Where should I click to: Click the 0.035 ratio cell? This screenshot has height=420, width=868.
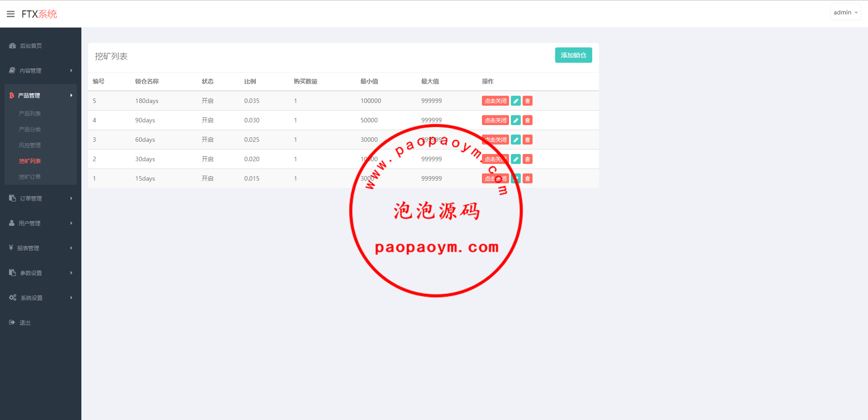[252, 101]
